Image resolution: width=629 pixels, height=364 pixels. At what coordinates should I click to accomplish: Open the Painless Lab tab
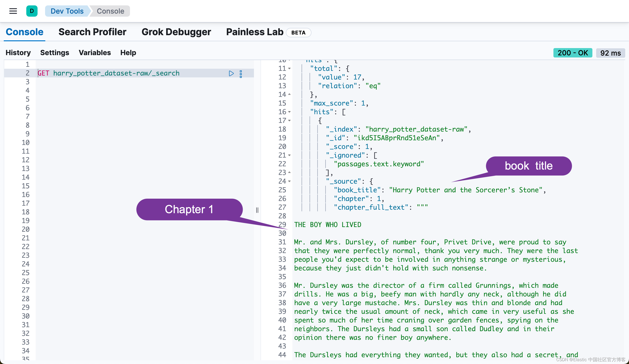pyautogui.click(x=255, y=32)
